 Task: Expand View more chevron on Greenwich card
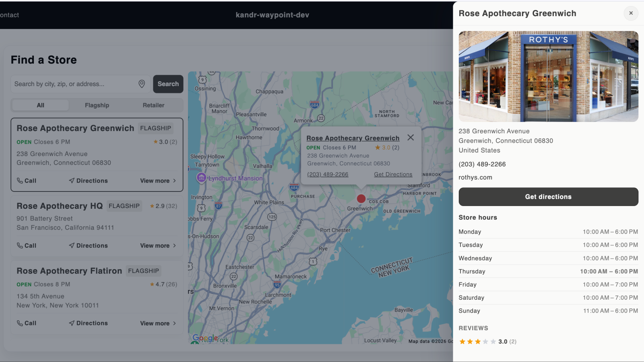(x=174, y=181)
